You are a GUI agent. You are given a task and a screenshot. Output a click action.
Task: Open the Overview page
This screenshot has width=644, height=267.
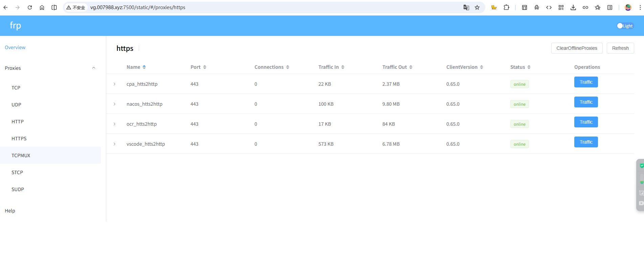click(15, 47)
